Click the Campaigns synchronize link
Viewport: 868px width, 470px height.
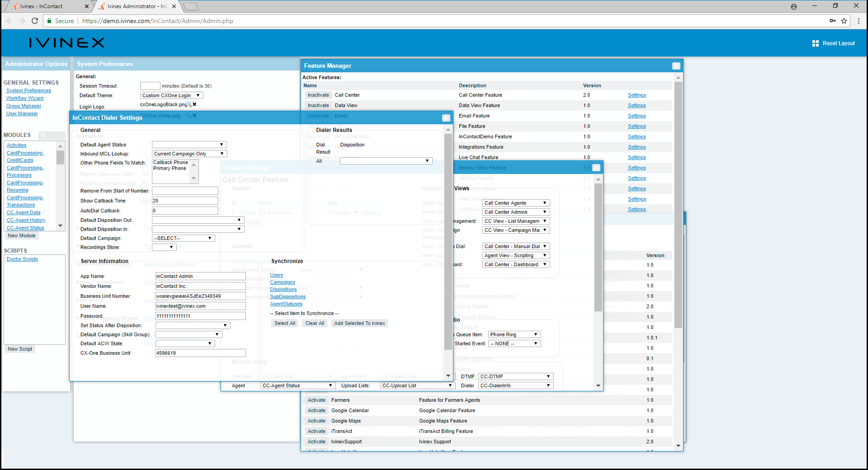(x=283, y=282)
